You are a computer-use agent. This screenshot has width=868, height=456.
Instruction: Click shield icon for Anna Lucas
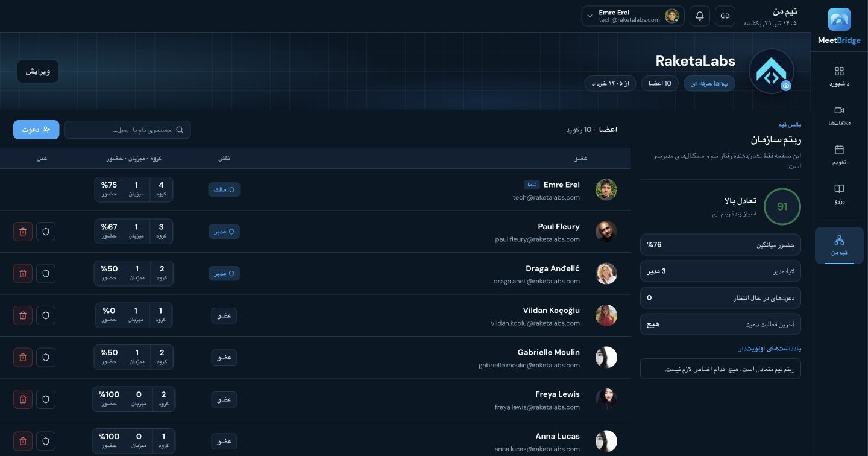coord(46,441)
